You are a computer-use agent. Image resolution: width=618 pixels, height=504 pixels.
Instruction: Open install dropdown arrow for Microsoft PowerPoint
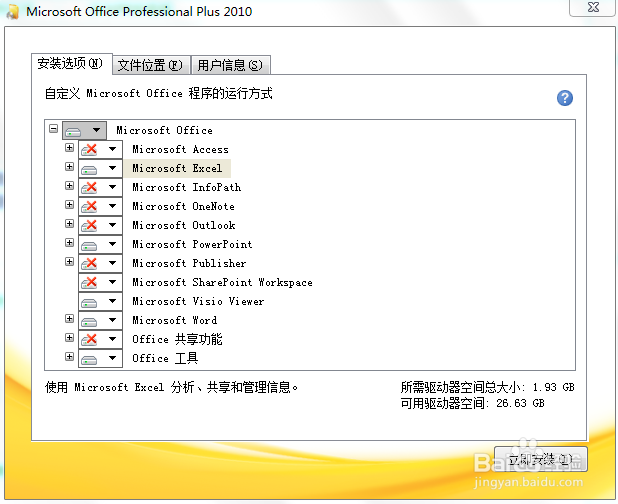112,244
